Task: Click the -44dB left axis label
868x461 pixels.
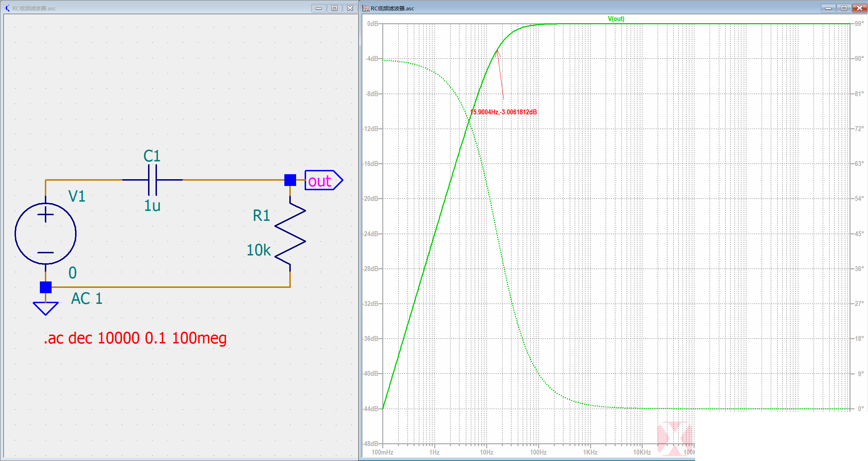Action: tap(371, 409)
